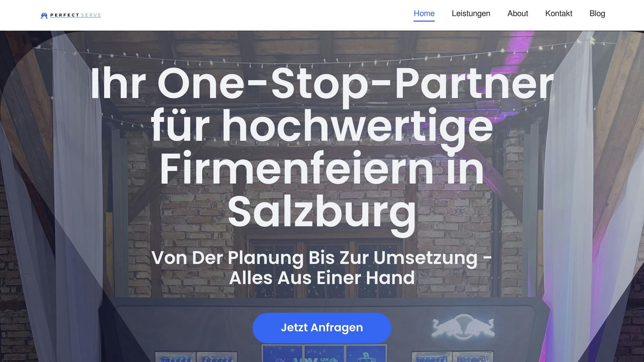Viewport: 644px width, 362px height.
Task: Click the slot machine screens at bottom left
Action: pos(196,357)
